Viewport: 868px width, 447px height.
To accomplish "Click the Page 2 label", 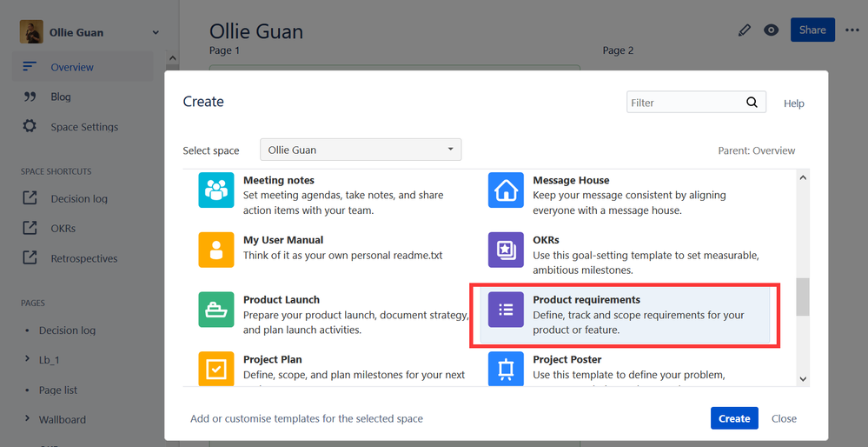I will (x=618, y=50).
